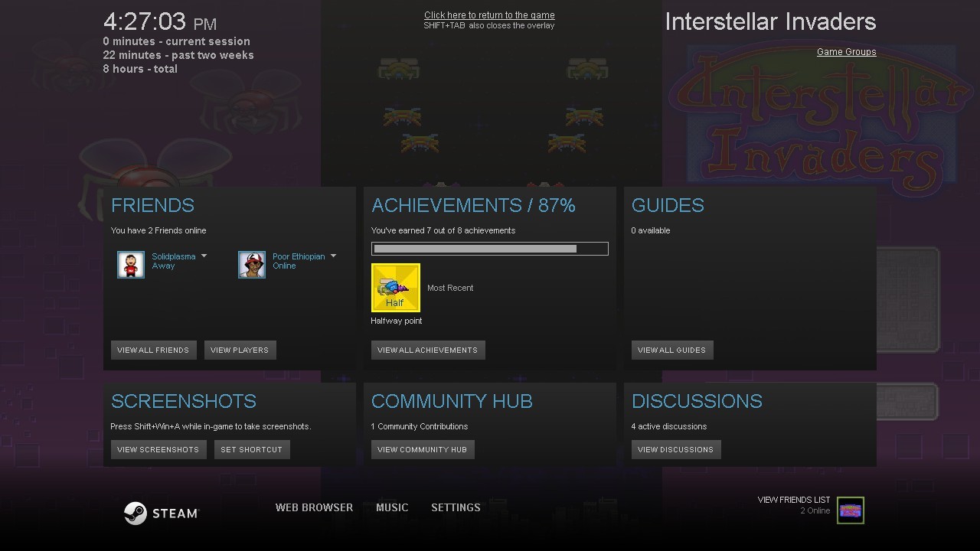Click the user avatar beside View Friends List
The height and width of the screenshot is (551, 980).
(850, 510)
